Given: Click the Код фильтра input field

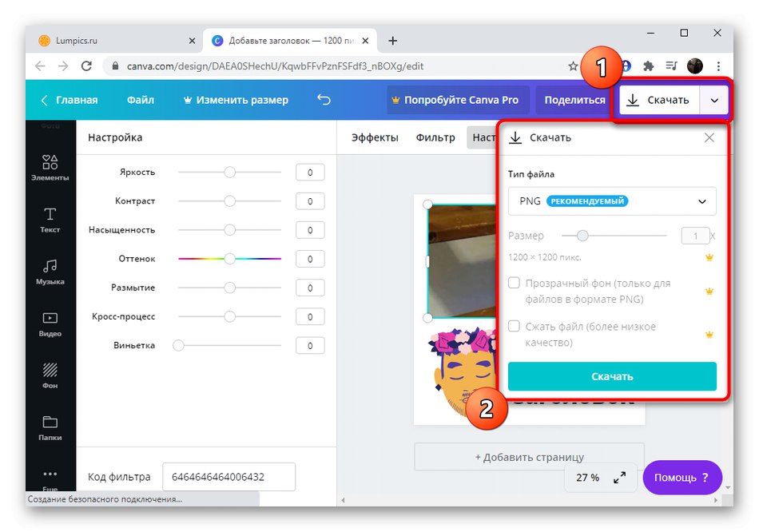Looking at the screenshot, I should tap(228, 476).
